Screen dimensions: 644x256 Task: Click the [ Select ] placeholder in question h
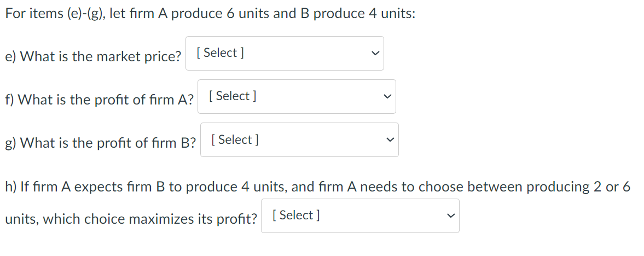point(295,215)
